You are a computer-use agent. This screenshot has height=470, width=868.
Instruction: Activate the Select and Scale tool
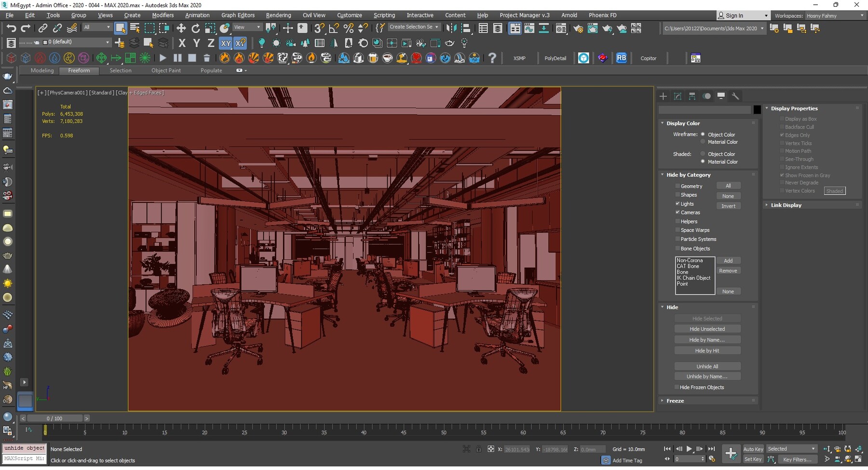211,28
